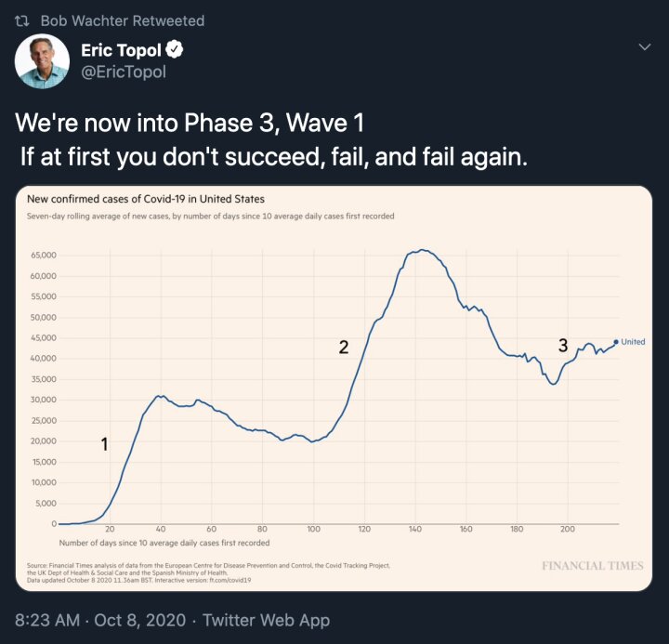The image size is (669, 644).
Task: Click the wave marker number 3 on chart
Action: pyautogui.click(x=563, y=346)
